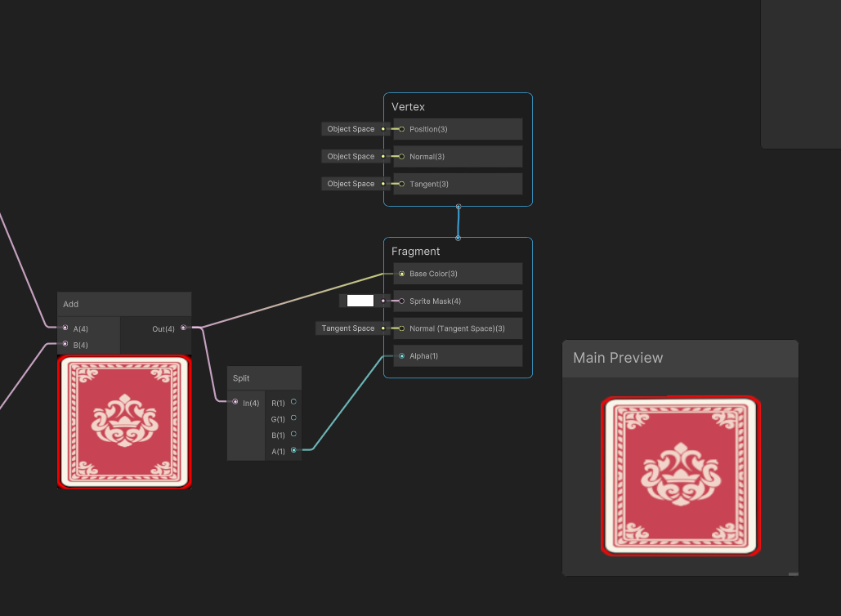841x616 pixels.
Task: Click the G(1) output port on Split node
Action: [x=293, y=418]
